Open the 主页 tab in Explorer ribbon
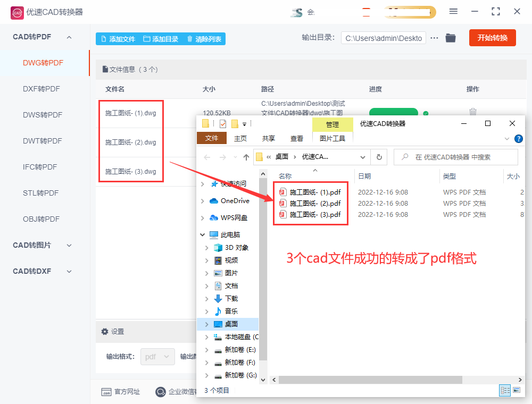This screenshot has height=404, width=532. [240, 138]
